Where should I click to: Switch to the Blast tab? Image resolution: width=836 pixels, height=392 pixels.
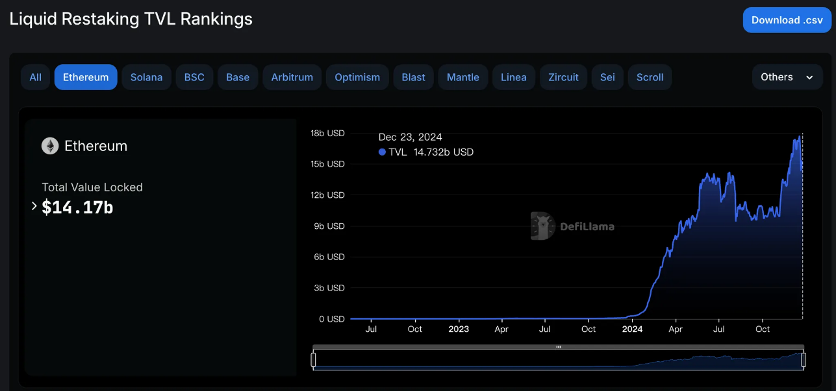pos(414,77)
